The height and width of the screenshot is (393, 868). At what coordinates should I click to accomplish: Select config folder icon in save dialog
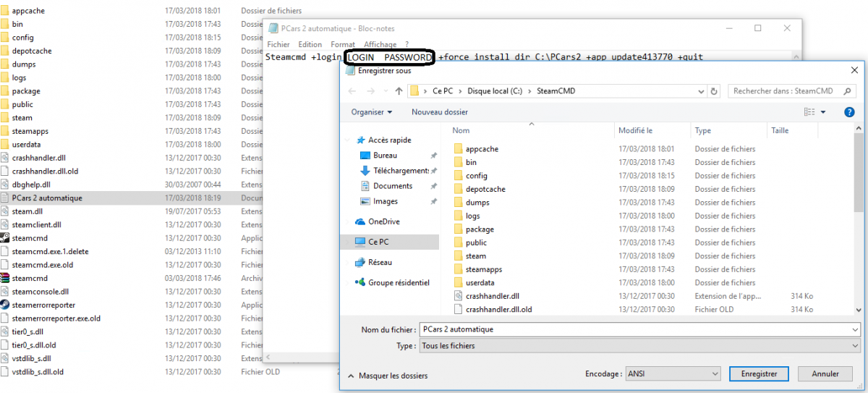[458, 175]
